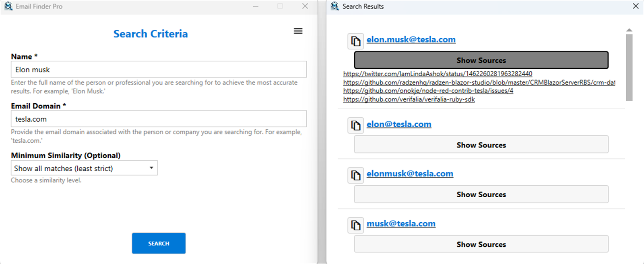Show sources for musk@tesla.com
The image size is (644, 264).
tap(481, 244)
